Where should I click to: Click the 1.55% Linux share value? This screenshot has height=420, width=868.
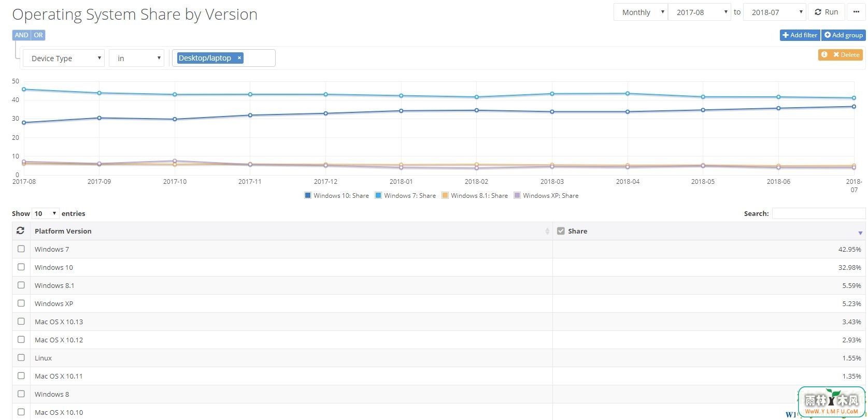click(x=852, y=358)
